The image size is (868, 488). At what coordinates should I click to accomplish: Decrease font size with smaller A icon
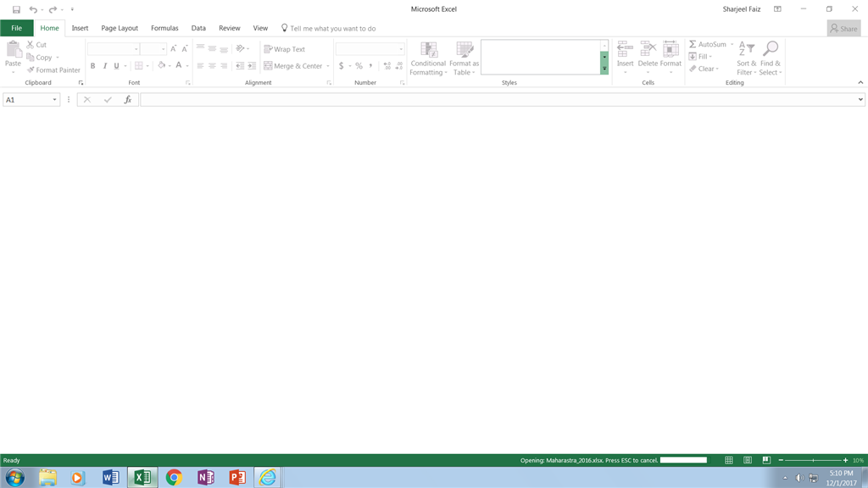185,48
